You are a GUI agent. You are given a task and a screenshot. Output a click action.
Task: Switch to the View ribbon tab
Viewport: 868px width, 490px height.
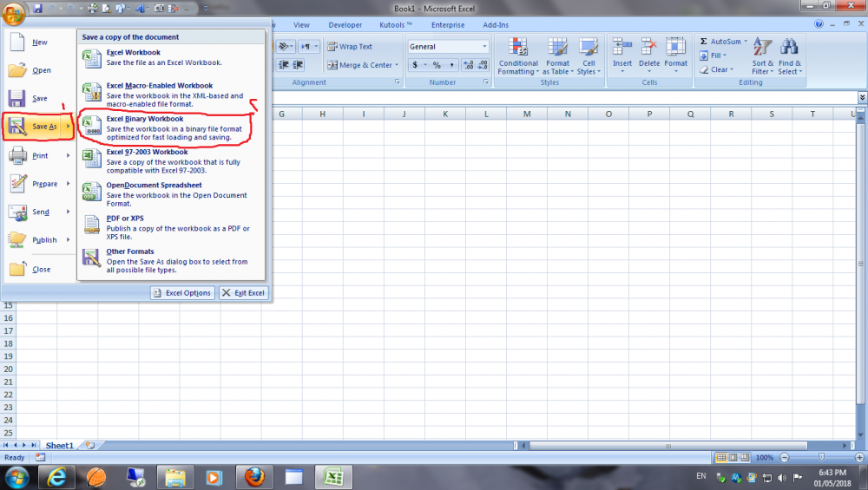point(301,25)
